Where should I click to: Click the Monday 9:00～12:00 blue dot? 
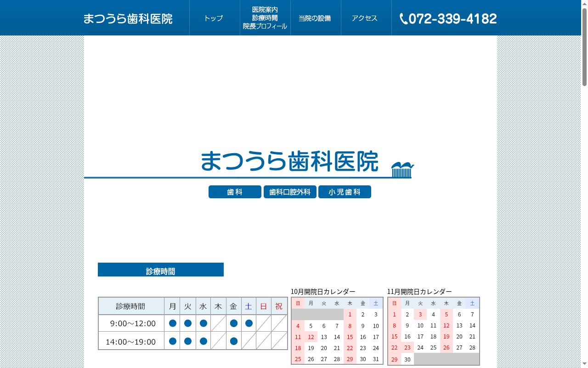click(x=172, y=323)
